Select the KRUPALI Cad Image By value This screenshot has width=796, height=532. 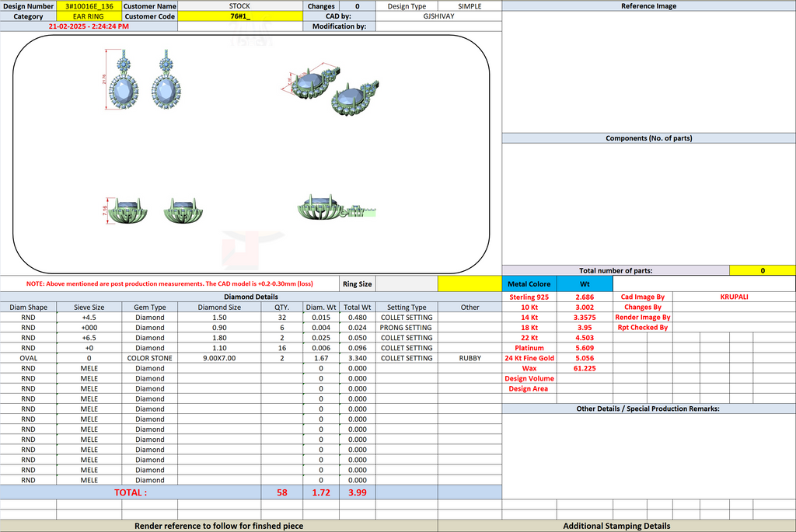(x=734, y=297)
